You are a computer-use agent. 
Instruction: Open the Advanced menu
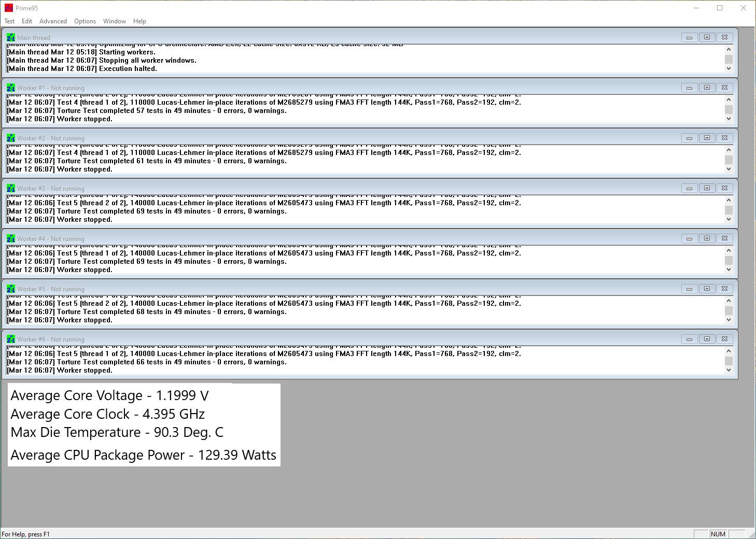click(53, 21)
